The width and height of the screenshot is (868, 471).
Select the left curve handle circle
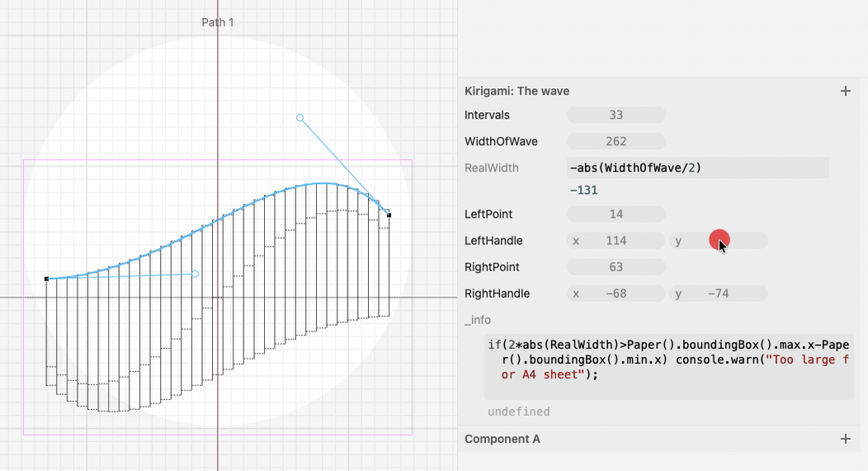tap(195, 274)
